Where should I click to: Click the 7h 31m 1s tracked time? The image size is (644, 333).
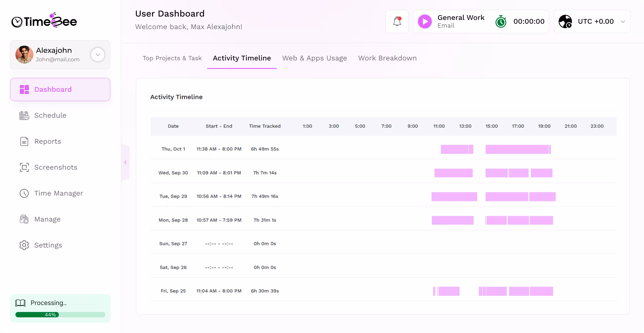pyautogui.click(x=265, y=220)
